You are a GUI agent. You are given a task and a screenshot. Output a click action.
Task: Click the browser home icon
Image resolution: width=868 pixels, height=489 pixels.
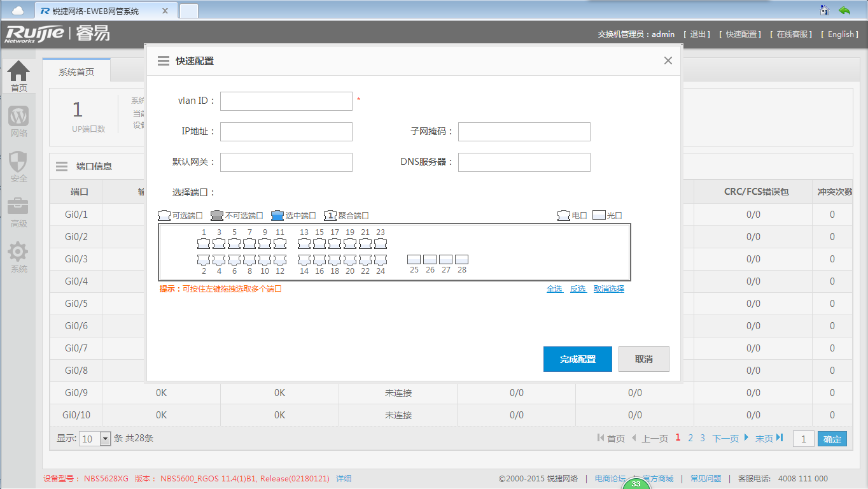pyautogui.click(x=825, y=10)
